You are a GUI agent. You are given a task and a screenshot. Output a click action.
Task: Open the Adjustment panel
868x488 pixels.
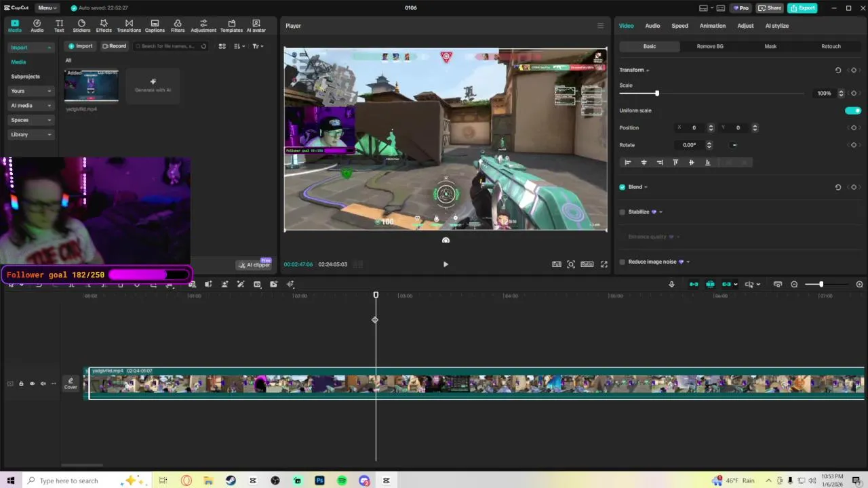203,26
